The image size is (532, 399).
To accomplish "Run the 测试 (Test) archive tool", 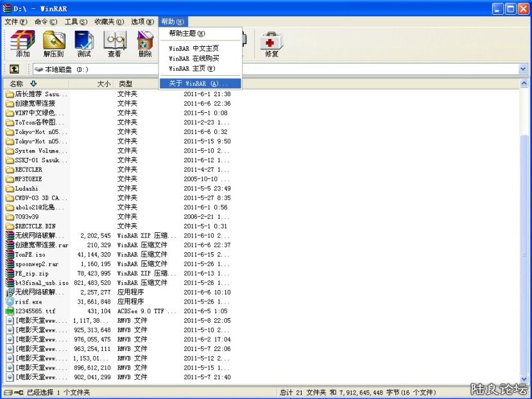I will tap(84, 44).
